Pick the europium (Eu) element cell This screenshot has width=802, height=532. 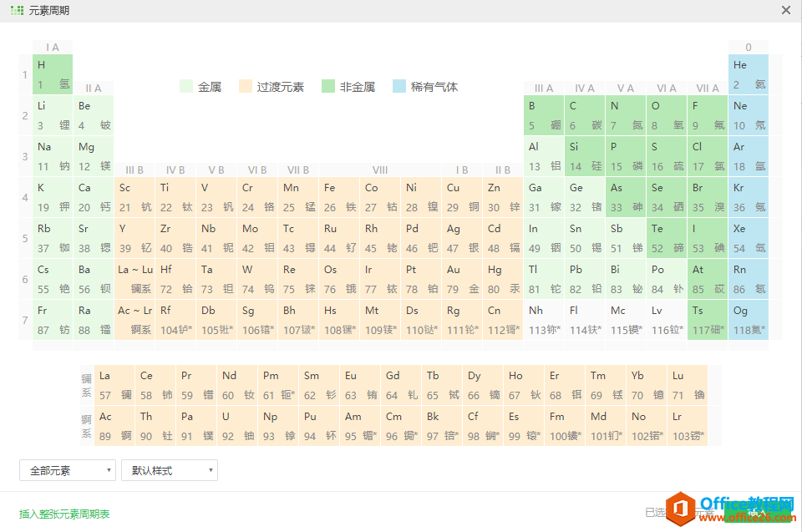[360, 385]
